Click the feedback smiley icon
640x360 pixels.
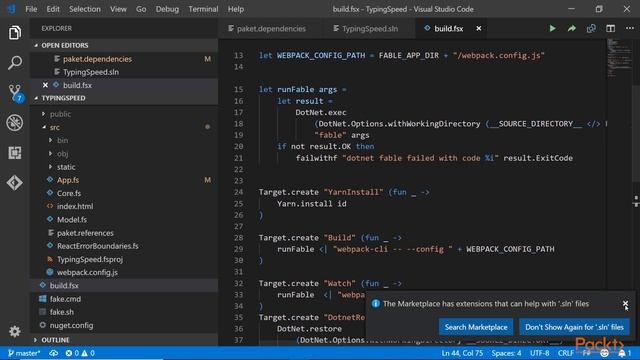pos(604,353)
